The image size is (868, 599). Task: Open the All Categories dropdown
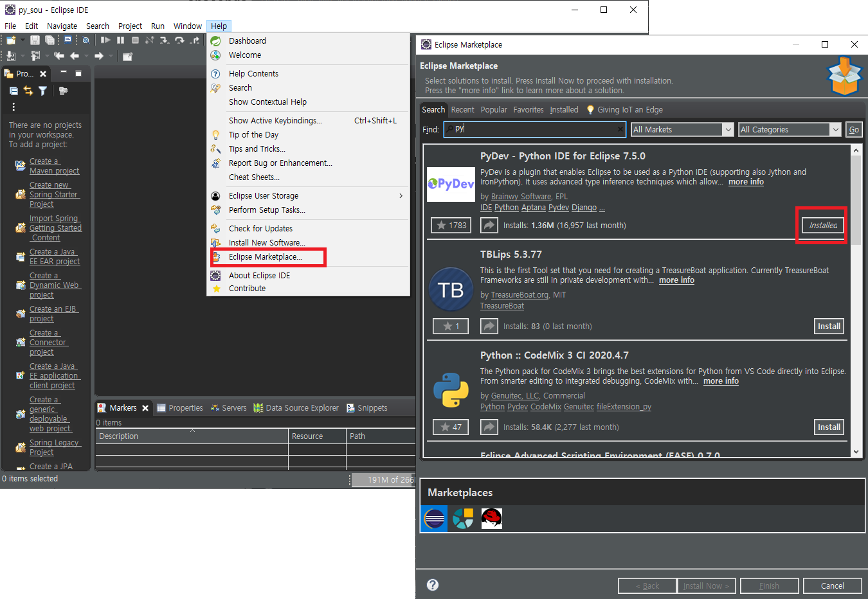point(790,129)
